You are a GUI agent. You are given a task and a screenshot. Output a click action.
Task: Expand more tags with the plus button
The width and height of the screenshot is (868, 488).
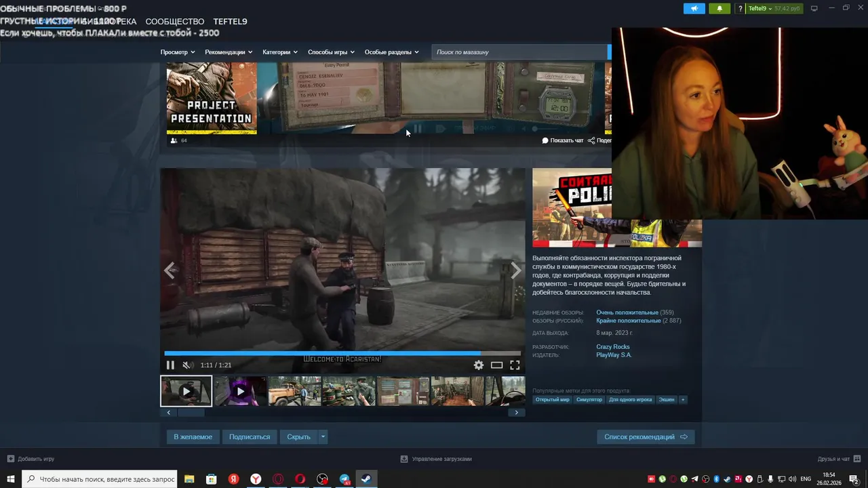click(x=683, y=400)
